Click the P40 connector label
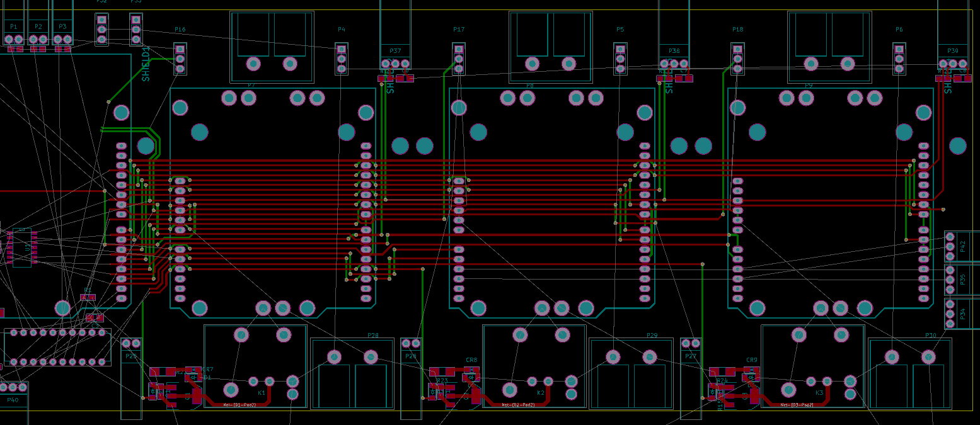 pyautogui.click(x=13, y=400)
